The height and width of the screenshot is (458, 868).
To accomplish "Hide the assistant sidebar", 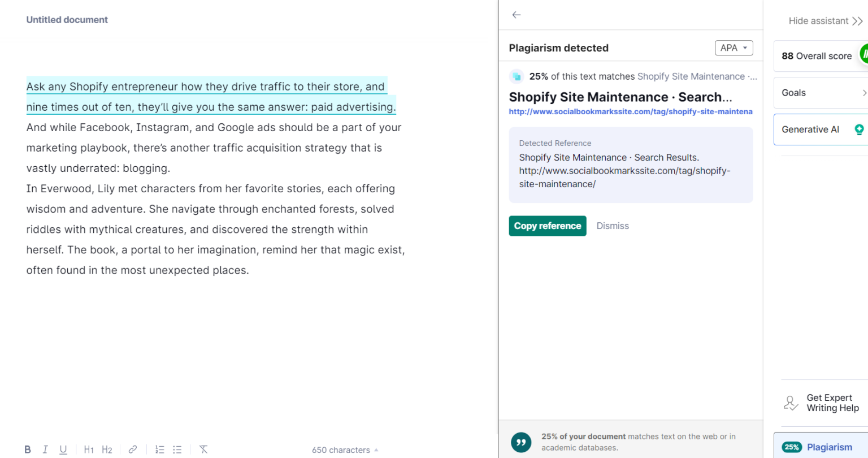I will (x=824, y=20).
